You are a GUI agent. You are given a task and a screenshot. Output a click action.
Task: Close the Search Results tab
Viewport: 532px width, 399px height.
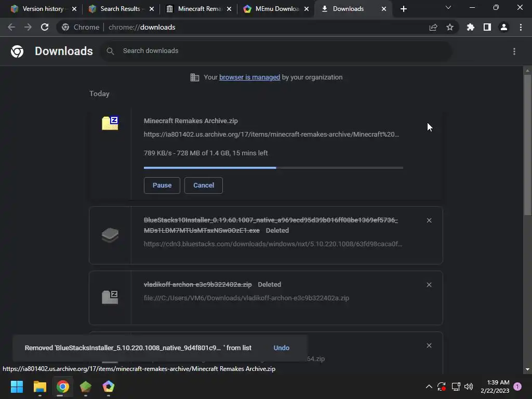[152, 9]
